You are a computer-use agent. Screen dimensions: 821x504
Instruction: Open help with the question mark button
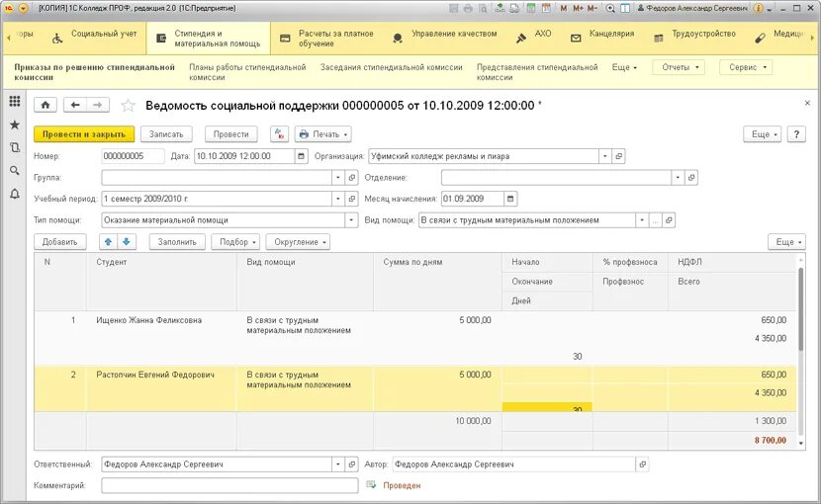click(x=796, y=134)
